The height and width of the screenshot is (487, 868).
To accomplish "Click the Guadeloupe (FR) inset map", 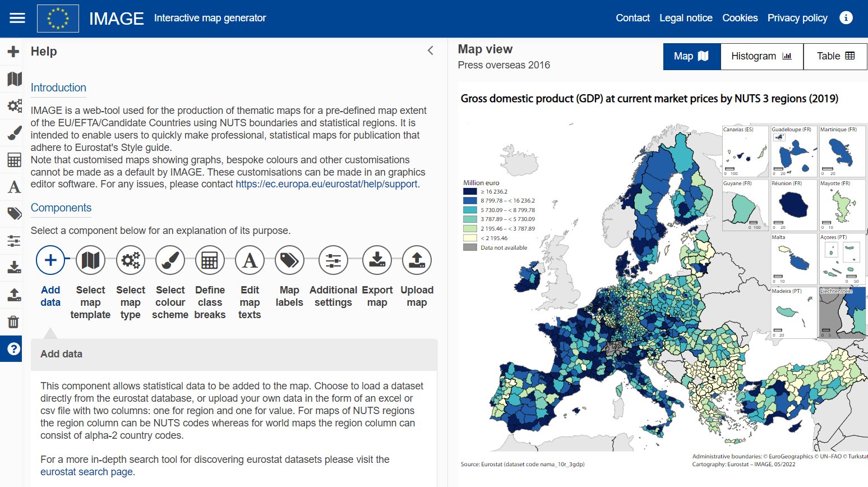I will (x=794, y=151).
